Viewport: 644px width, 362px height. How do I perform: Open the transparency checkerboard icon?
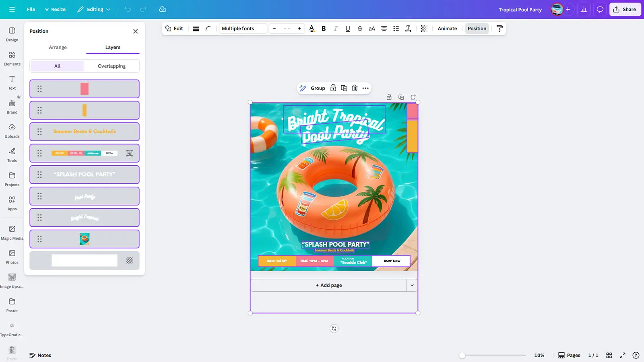[x=424, y=29]
